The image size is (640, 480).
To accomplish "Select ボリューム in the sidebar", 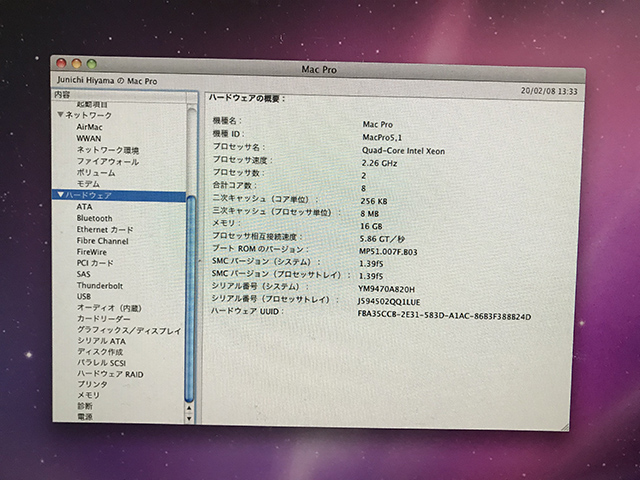I will pos(96,173).
